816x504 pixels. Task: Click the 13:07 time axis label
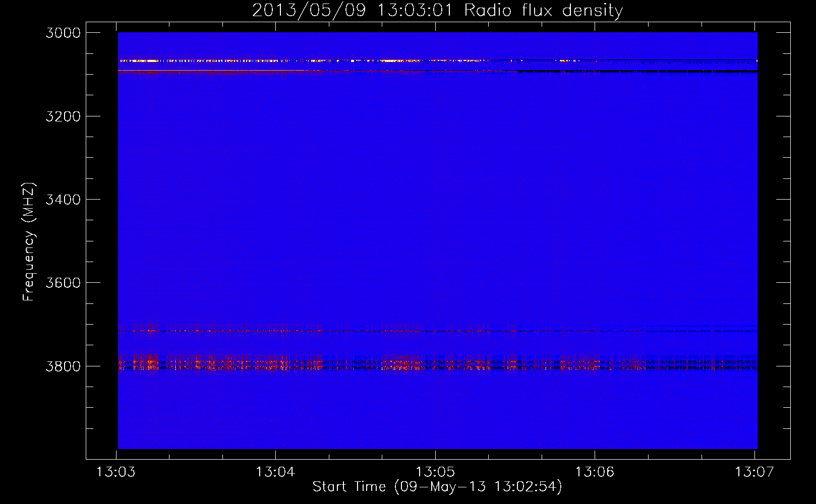coord(754,472)
